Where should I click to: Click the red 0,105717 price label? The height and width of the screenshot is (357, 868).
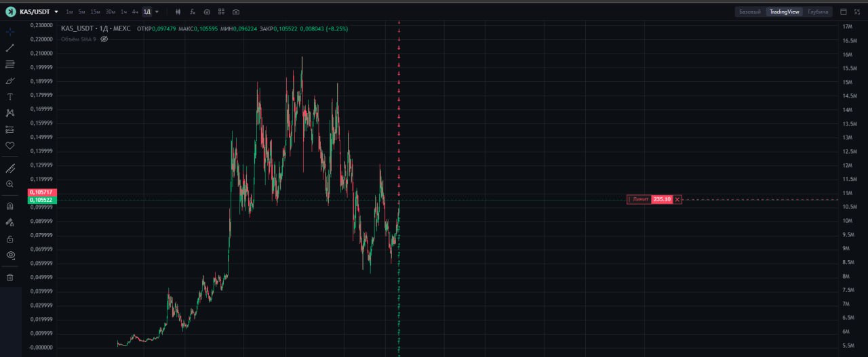click(x=41, y=192)
